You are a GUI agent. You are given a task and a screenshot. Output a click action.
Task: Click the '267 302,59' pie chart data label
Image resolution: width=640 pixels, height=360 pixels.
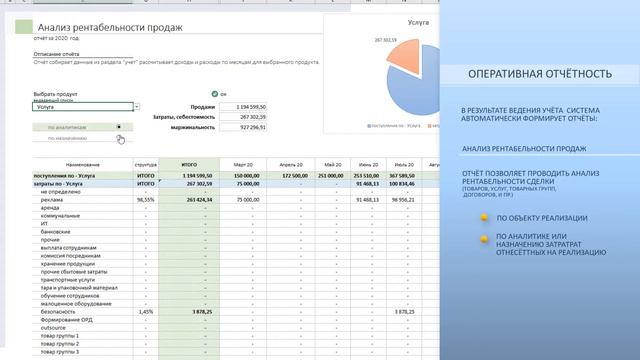[385, 40]
